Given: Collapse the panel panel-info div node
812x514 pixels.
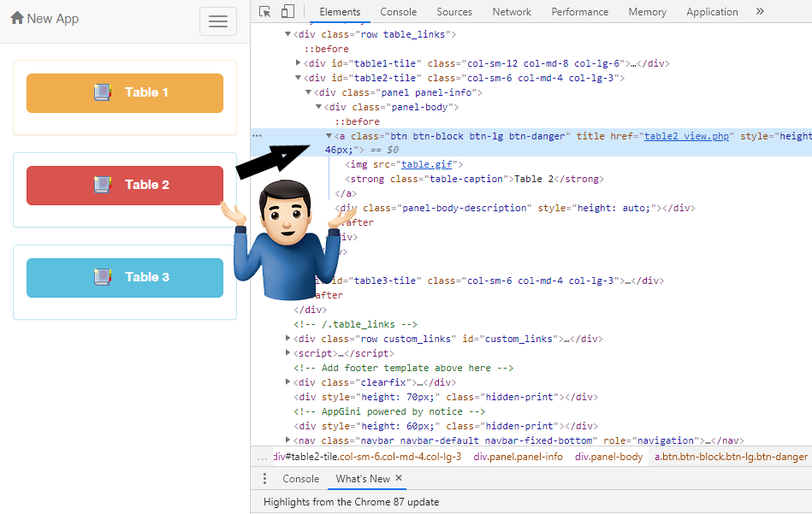Looking at the screenshot, I should coord(308,92).
